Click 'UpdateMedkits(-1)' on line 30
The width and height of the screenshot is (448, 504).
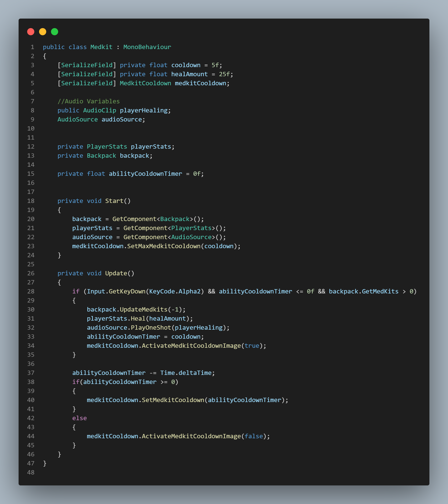(151, 309)
